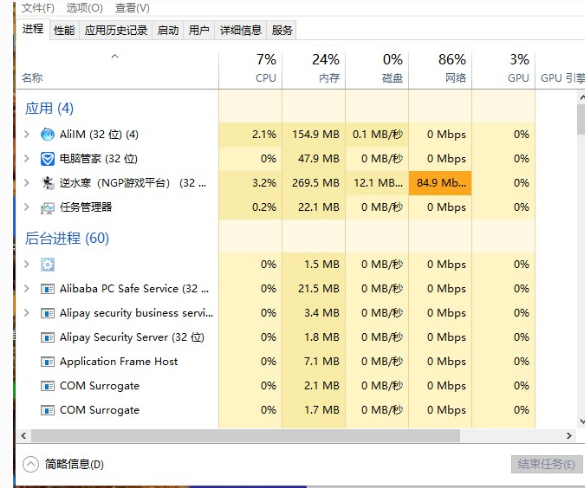Click the horizontal scrollbar thumb
The image size is (585, 488).
[x=245, y=435]
